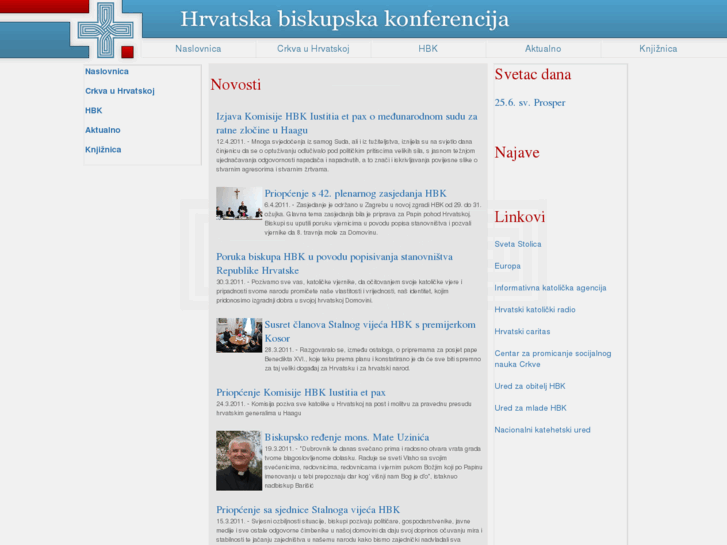
Task: Open Poruka biskupa HBK population census article
Action: tap(334, 263)
